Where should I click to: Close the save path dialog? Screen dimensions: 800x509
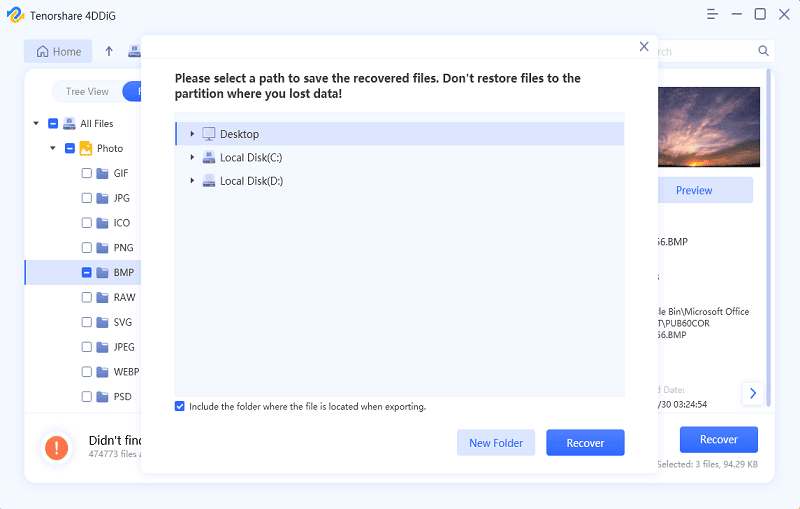click(644, 47)
